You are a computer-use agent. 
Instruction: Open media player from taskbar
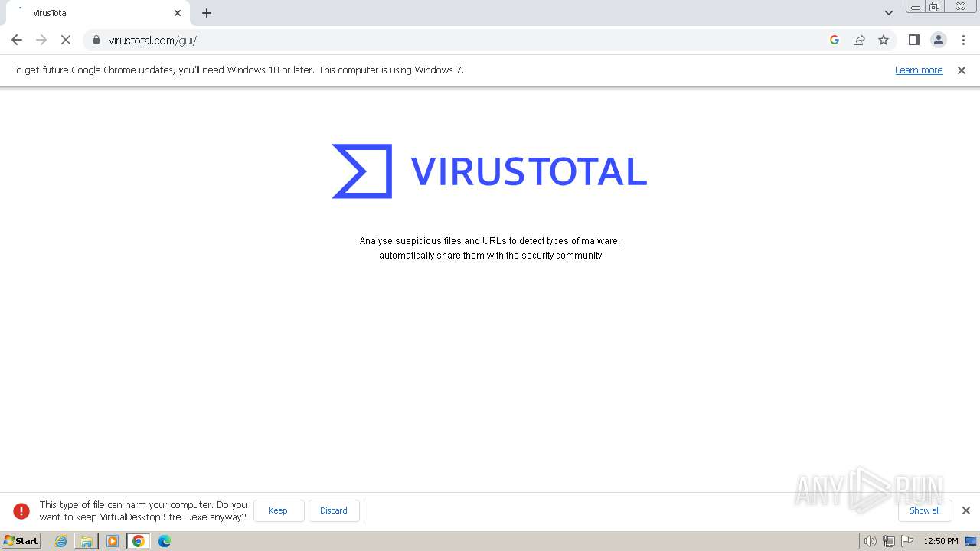[x=113, y=541]
